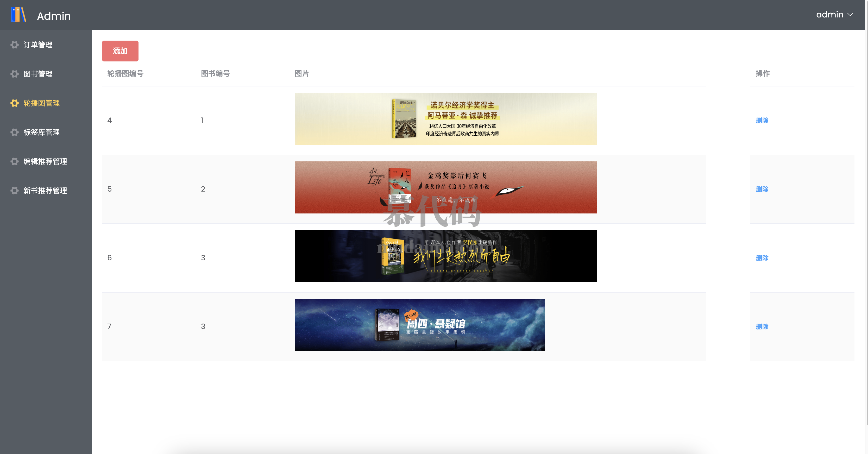Delete carousel entry number 5
This screenshot has height=454, width=868.
pos(762,189)
